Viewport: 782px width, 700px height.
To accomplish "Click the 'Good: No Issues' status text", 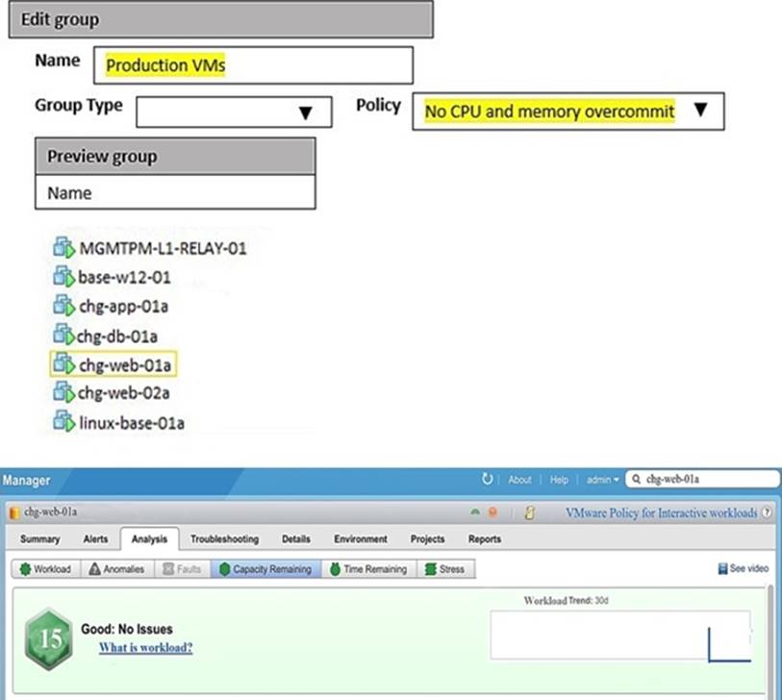I will tap(127, 629).
